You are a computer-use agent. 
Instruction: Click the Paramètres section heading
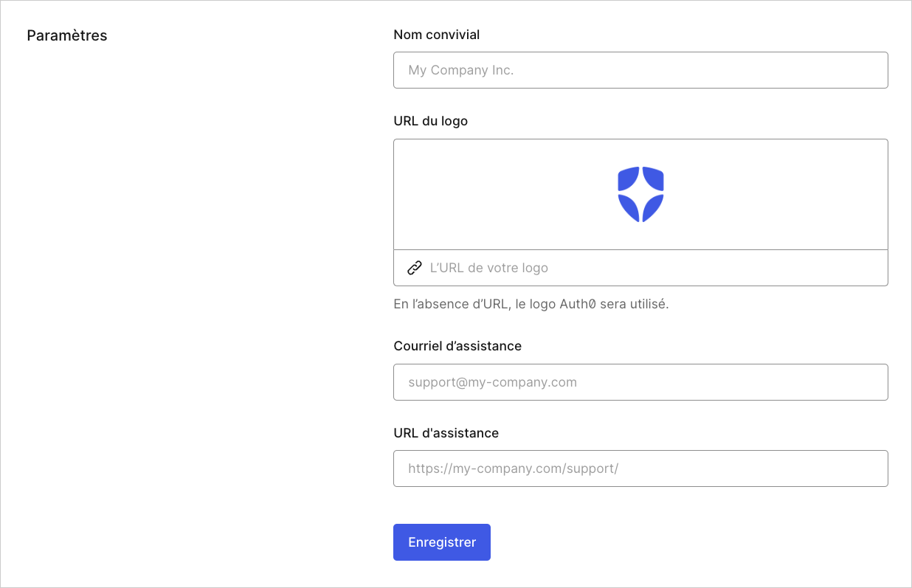coord(67,35)
